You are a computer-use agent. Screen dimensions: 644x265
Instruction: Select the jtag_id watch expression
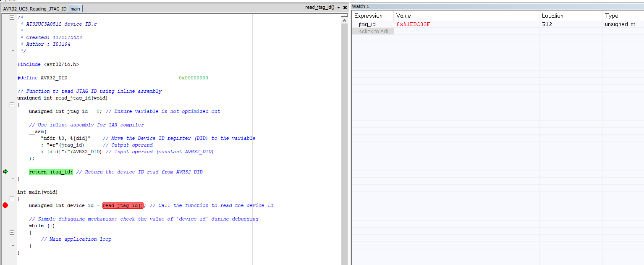367,24
